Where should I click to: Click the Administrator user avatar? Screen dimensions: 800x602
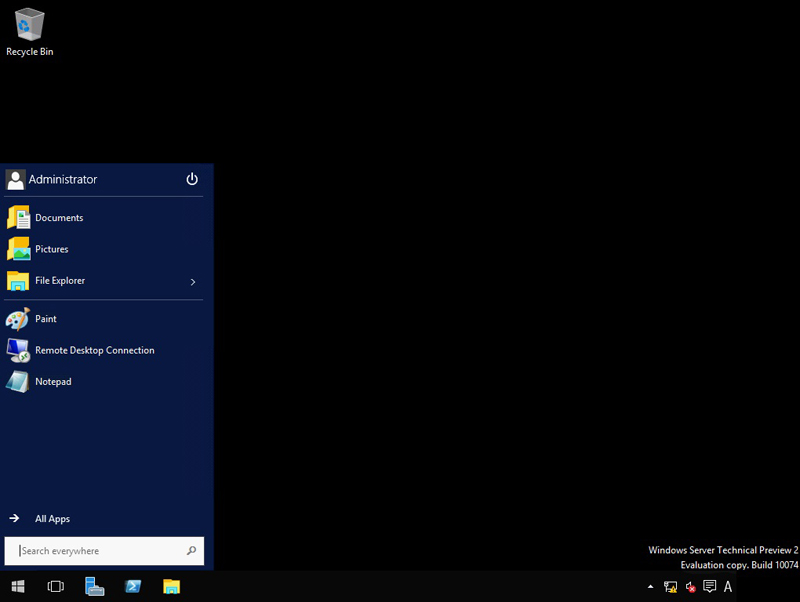click(x=15, y=180)
